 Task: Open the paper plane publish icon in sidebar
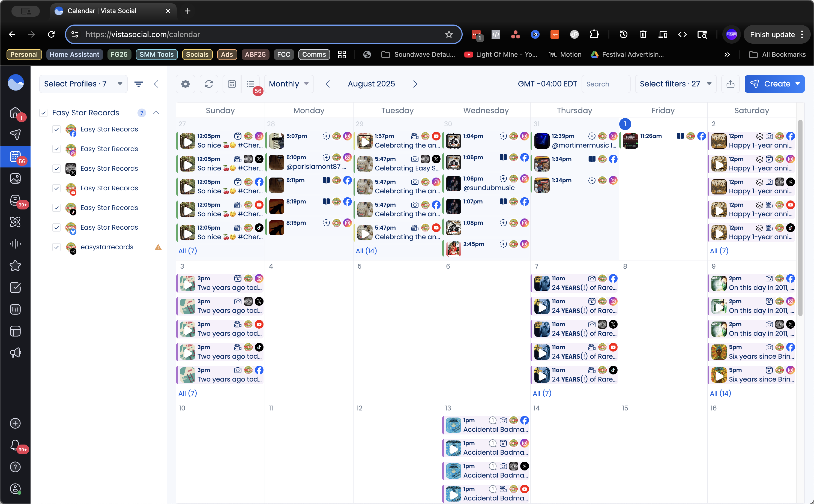tap(15, 134)
